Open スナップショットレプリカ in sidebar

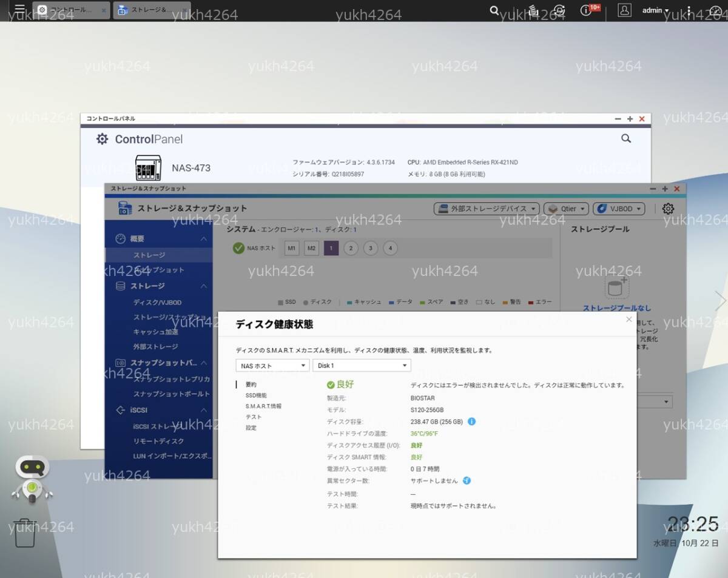[172, 379]
